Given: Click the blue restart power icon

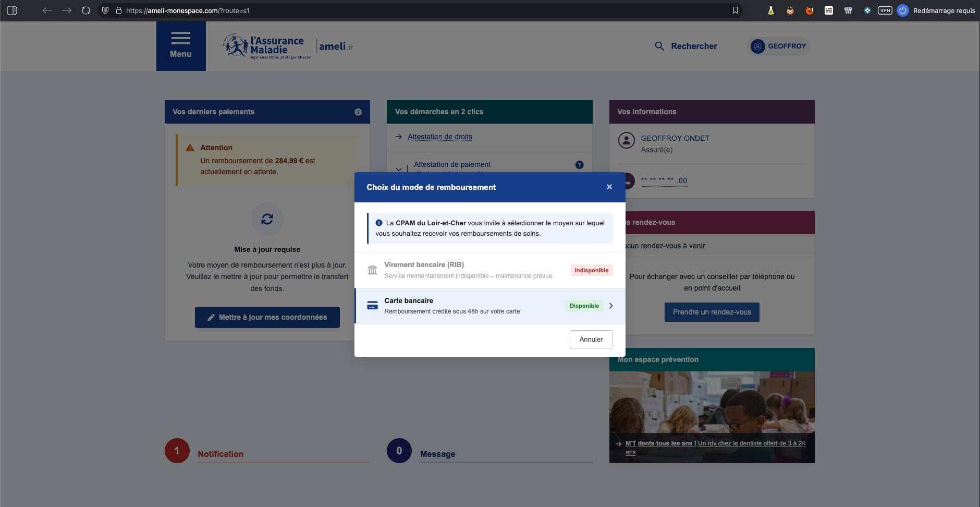Looking at the screenshot, I should click(902, 9).
